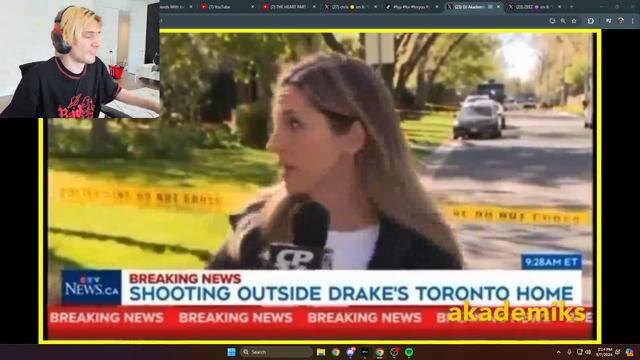The image size is (640, 360).
Task: Open File Explorer from the taskbar
Action: click(x=321, y=352)
